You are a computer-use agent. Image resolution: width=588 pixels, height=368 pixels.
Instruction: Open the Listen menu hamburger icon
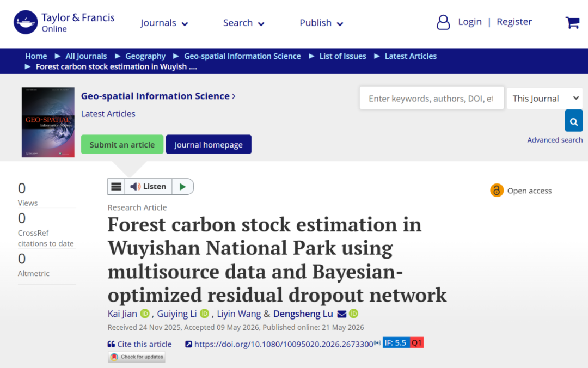tap(117, 186)
